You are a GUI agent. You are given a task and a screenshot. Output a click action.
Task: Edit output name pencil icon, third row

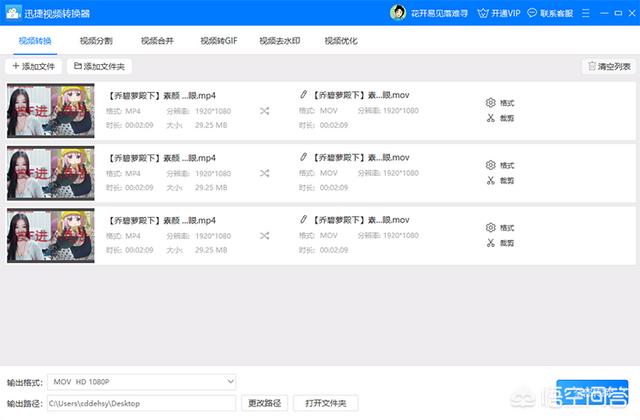pos(303,219)
